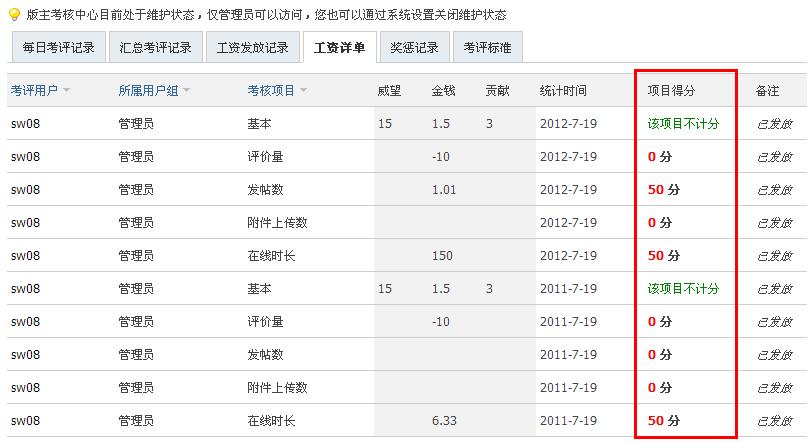The image size is (808, 443).
Task: Click 50 分 in the 2012-7-19 发帖数 row
Action: 664,190
